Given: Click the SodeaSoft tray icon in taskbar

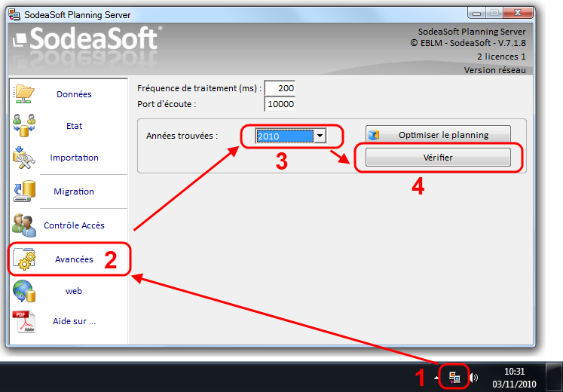Looking at the screenshot, I should point(454,377).
